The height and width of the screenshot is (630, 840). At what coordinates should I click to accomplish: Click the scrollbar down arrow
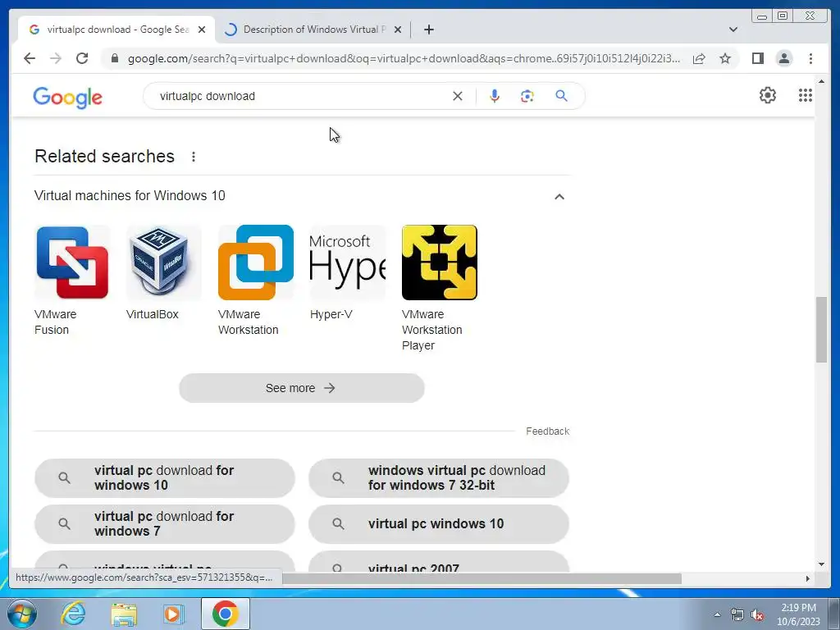click(821, 564)
